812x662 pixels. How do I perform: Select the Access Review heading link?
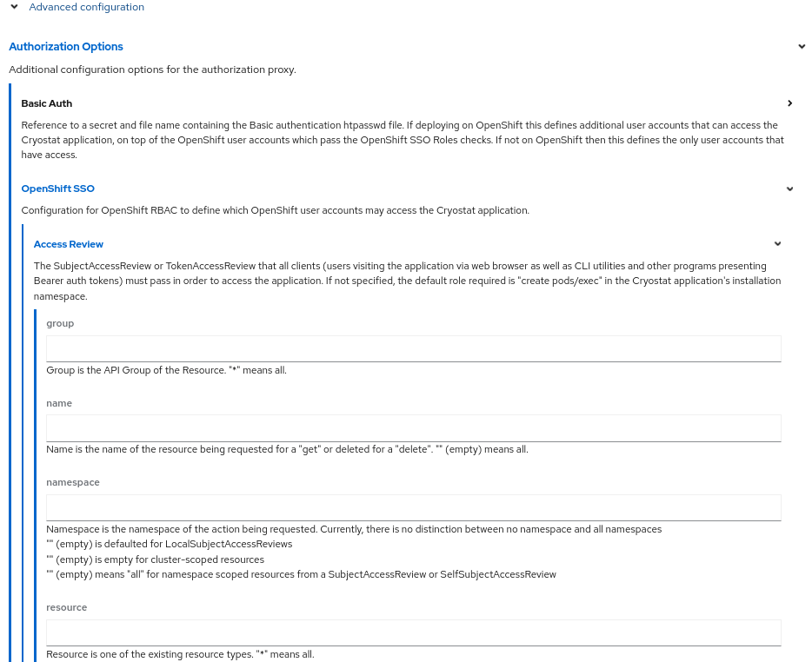68,244
